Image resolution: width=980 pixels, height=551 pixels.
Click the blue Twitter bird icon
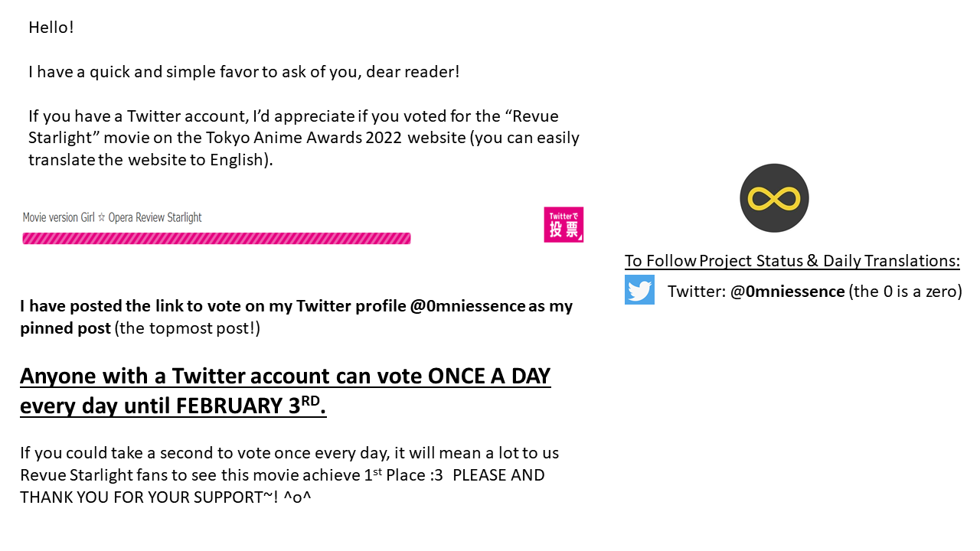coord(639,290)
